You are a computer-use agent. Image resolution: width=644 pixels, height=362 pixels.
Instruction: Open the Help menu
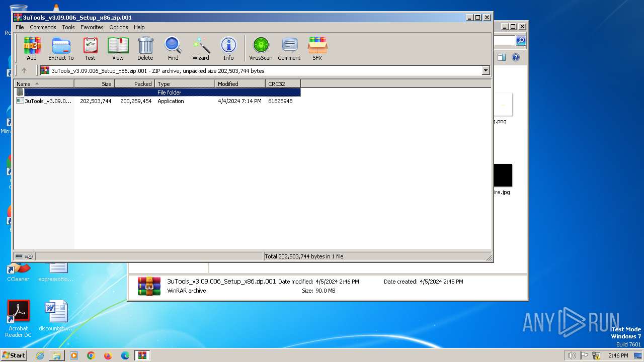click(x=139, y=27)
